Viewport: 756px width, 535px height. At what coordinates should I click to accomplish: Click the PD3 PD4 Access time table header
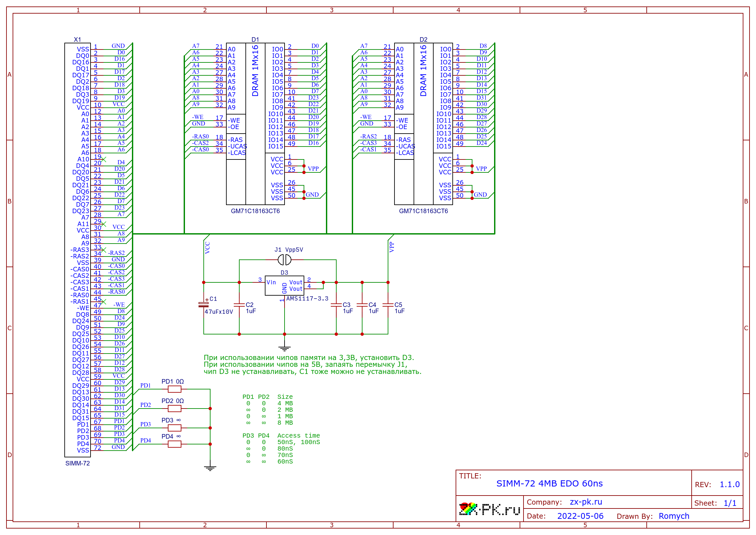(x=281, y=436)
